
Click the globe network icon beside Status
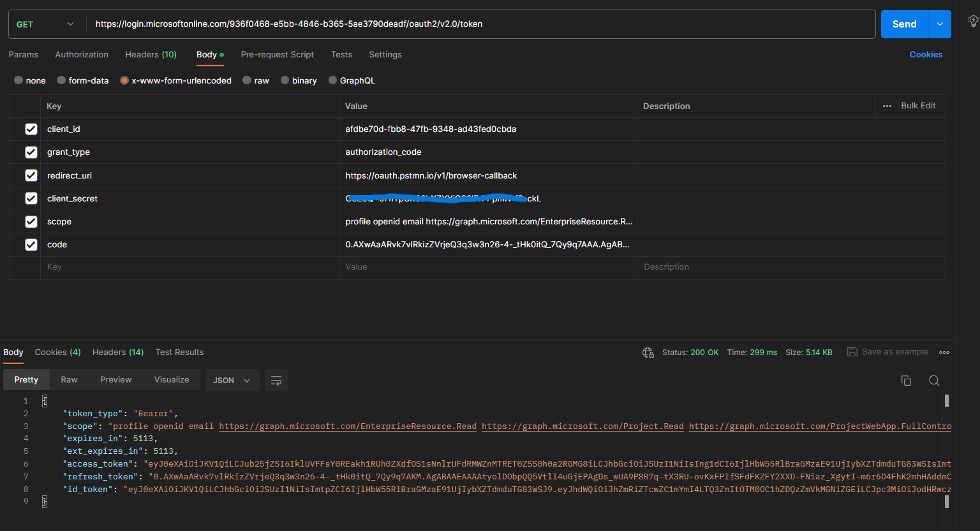(x=648, y=353)
